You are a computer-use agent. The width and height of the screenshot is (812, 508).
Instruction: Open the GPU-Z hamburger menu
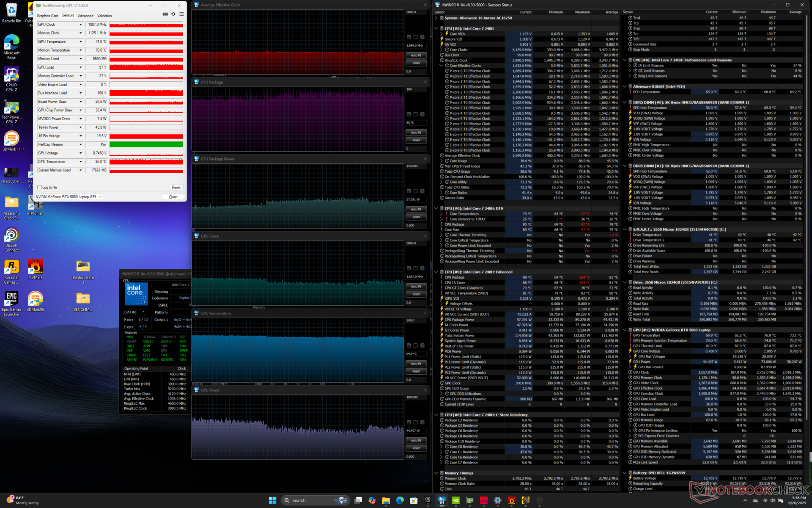(181, 14)
